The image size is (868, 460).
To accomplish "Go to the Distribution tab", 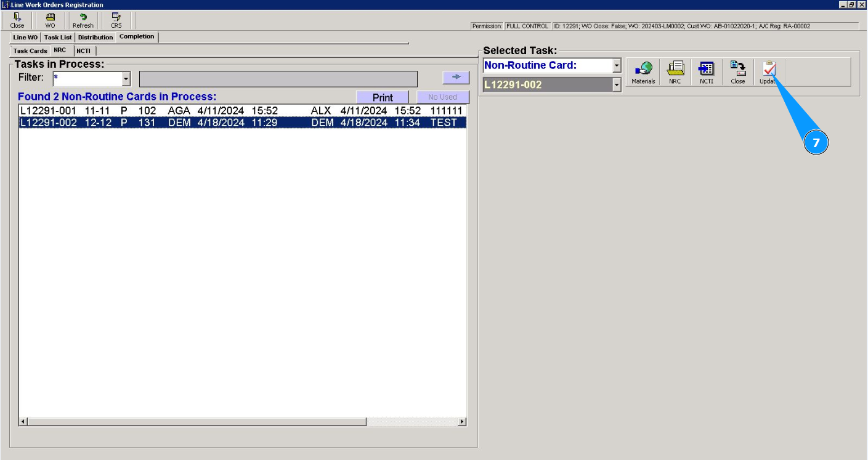I will pyautogui.click(x=95, y=38).
